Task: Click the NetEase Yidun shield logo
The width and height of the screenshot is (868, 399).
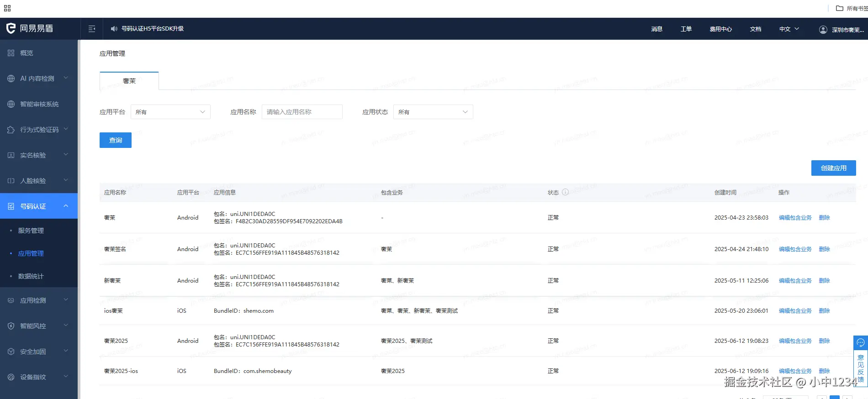Action: point(11,28)
